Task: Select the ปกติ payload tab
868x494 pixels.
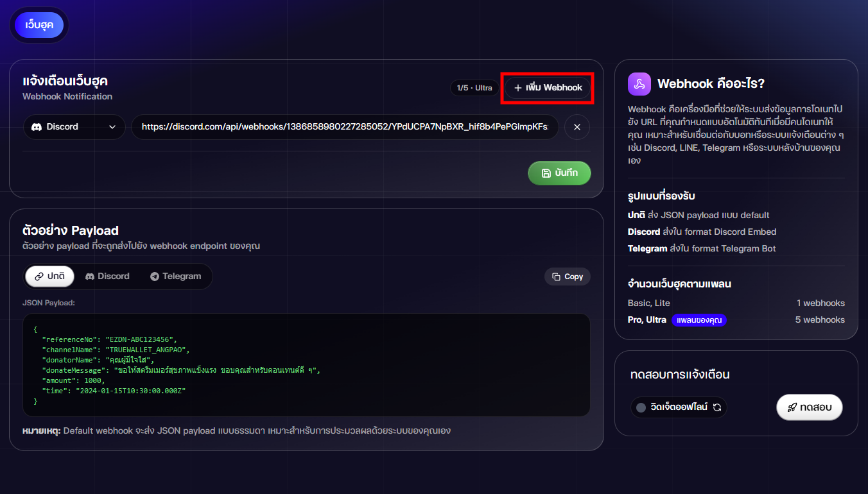Action: [x=50, y=277]
